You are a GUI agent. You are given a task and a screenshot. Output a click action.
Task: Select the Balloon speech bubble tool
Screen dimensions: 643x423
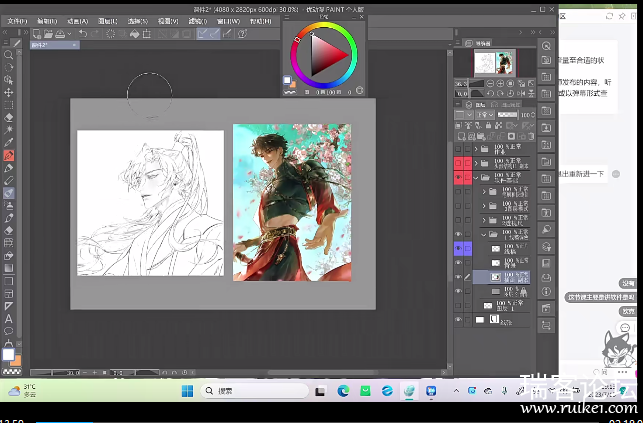8,331
